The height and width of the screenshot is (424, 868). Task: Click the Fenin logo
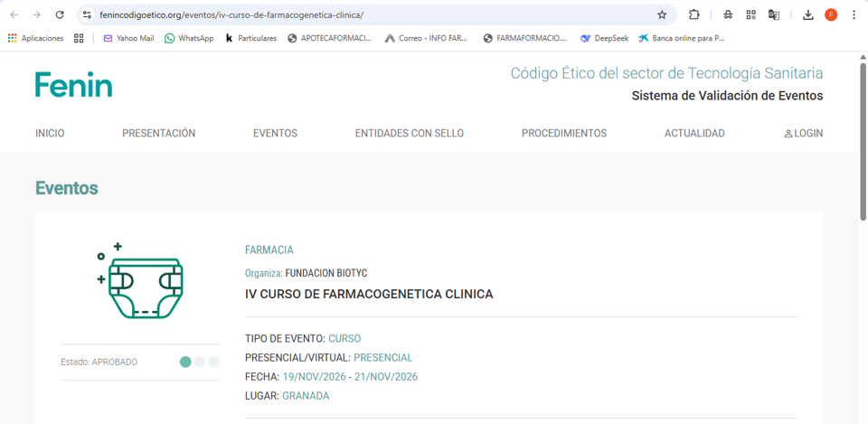pos(74,84)
